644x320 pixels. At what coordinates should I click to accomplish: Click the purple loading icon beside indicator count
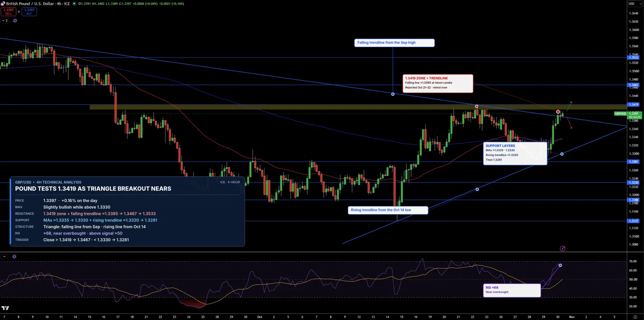pos(15,20)
